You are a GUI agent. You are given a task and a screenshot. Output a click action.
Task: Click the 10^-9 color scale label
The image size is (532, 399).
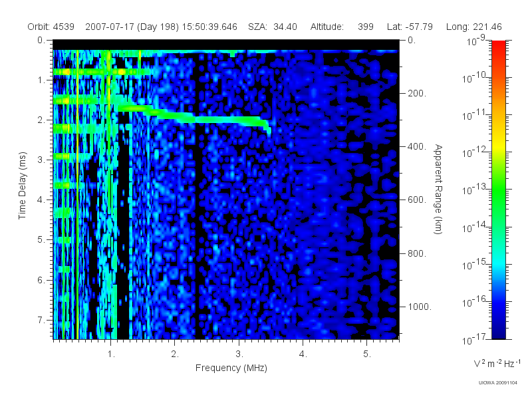pos(476,41)
